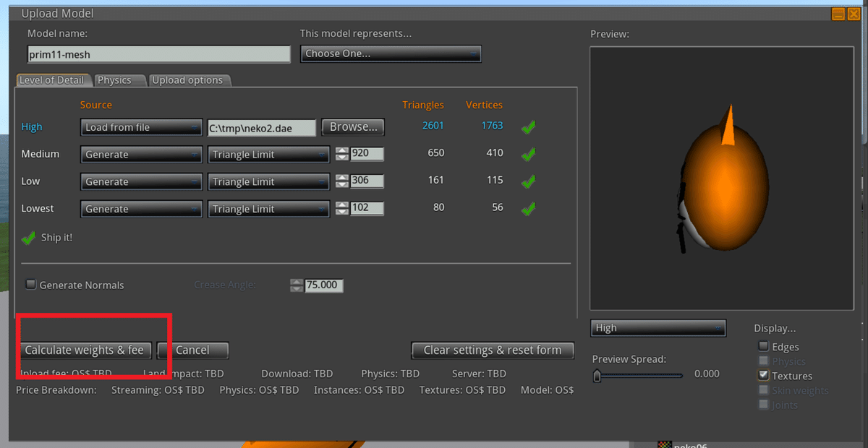
Task: Click the High triangles value 2601
Action: coord(433,126)
